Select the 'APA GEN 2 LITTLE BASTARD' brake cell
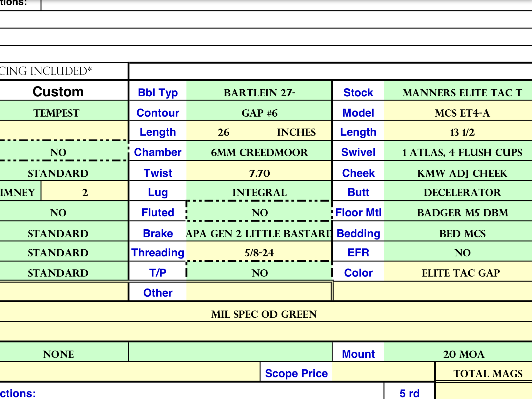Viewport: 532px width, 399px height. click(259, 231)
